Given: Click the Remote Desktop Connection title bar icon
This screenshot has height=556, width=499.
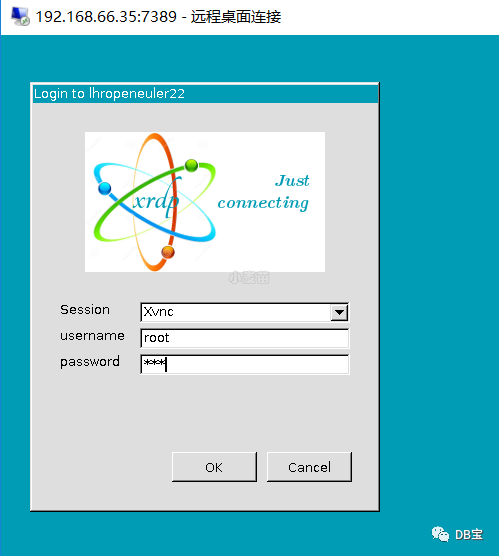Looking at the screenshot, I should coord(20,16).
